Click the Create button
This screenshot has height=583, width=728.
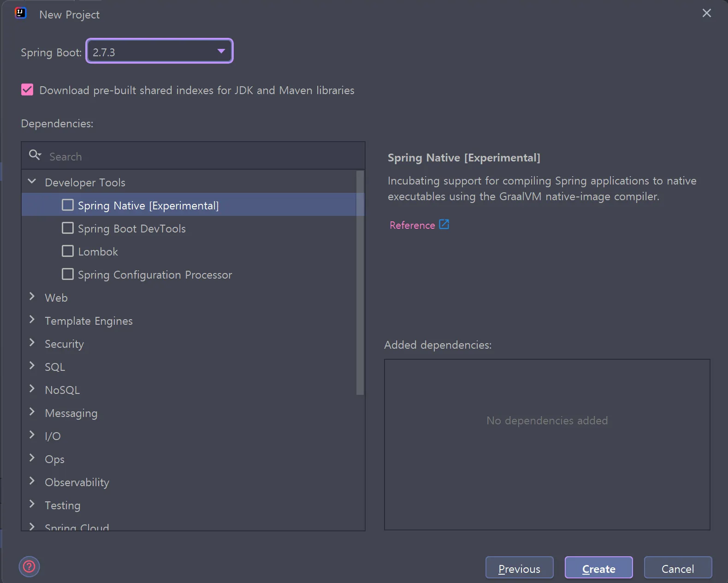[598, 568]
